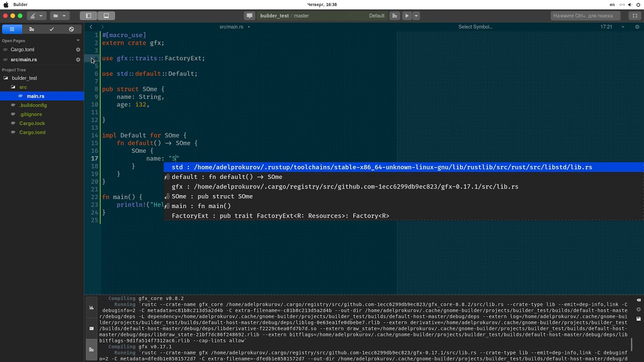Choose the main : fn main() suggestion
Screen dimensions: 644x362
(x=404, y=206)
